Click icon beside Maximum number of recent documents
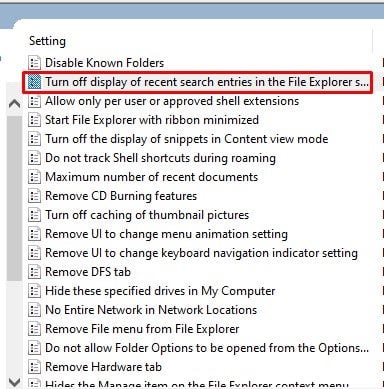 pyautogui.click(x=34, y=177)
